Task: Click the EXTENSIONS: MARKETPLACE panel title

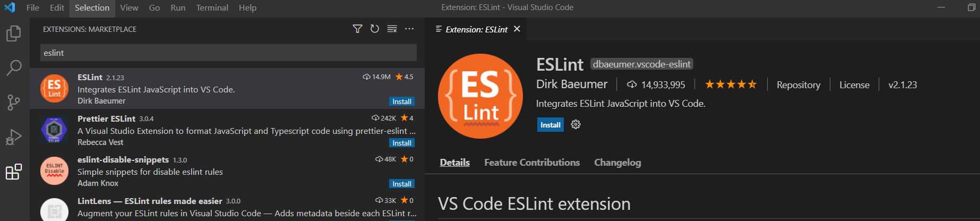Action: [x=90, y=29]
